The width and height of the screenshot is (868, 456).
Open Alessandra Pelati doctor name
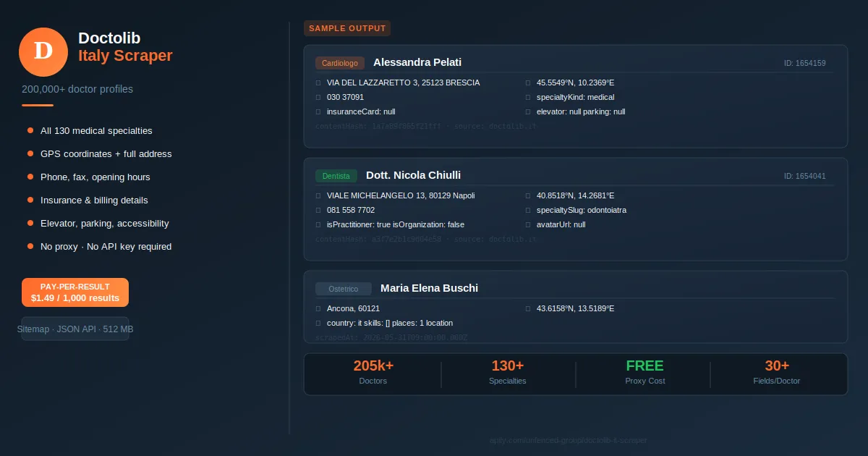(417, 62)
